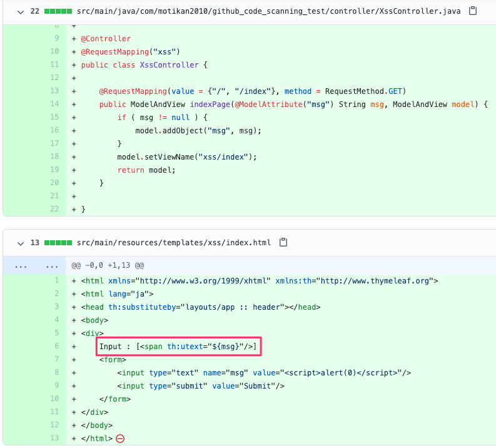Click the '@@ -0,0 +1,13 @@' hunk header
This screenshot has height=448, width=496.
[x=108, y=265]
